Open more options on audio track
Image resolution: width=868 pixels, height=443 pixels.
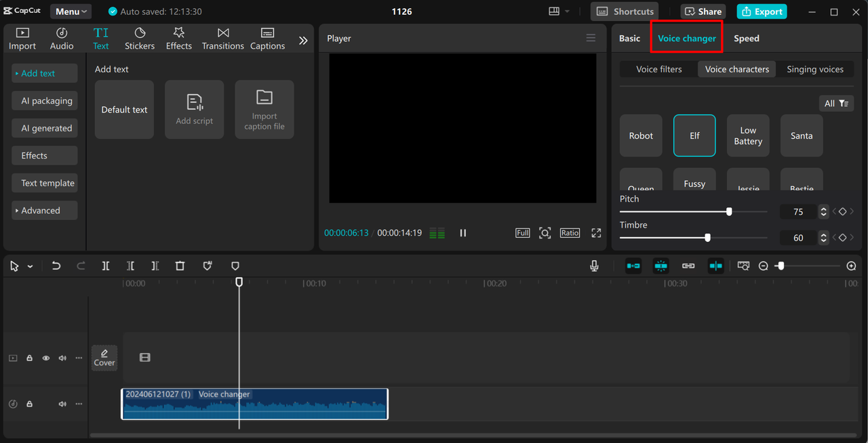(x=79, y=404)
